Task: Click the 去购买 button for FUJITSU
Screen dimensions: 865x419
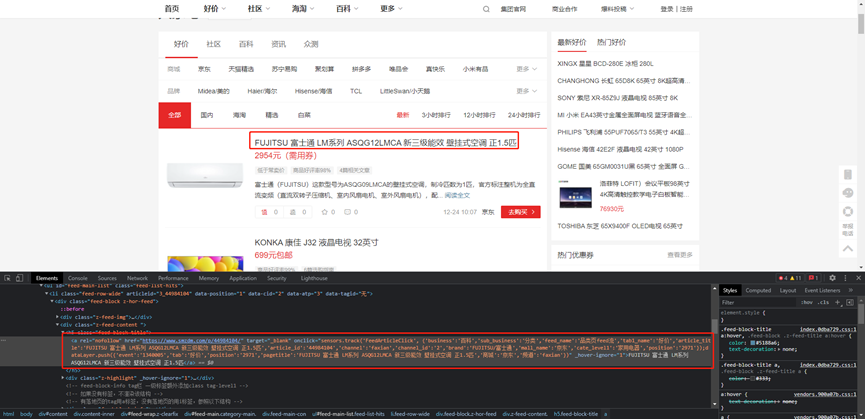Action: (521, 212)
